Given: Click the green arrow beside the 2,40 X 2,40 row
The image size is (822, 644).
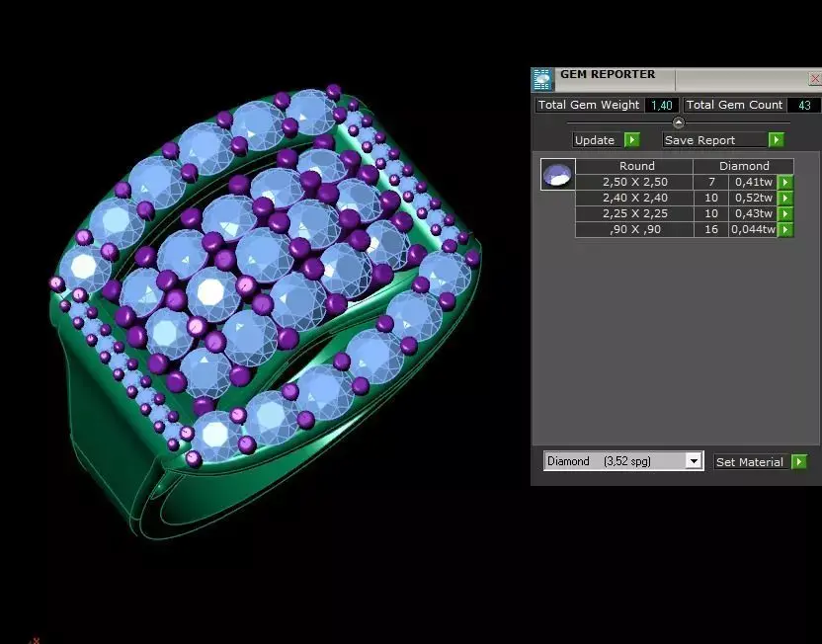Looking at the screenshot, I should 783,198.
